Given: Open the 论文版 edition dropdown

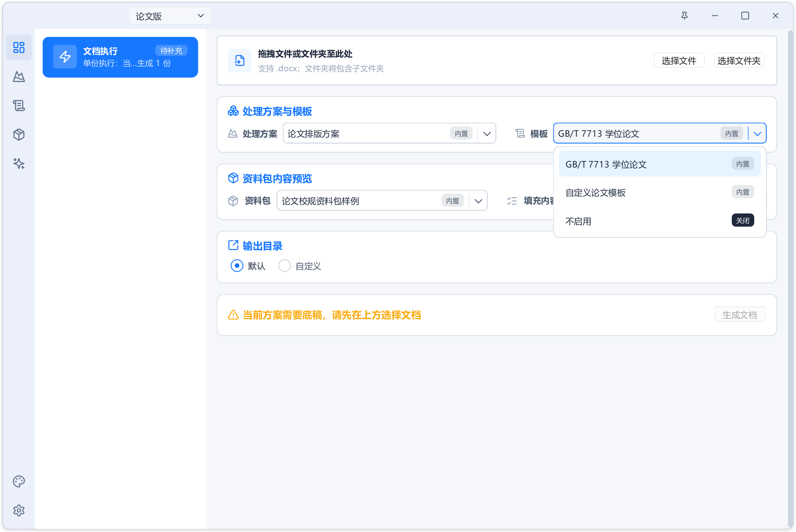Looking at the screenshot, I should [x=170, y=16].
